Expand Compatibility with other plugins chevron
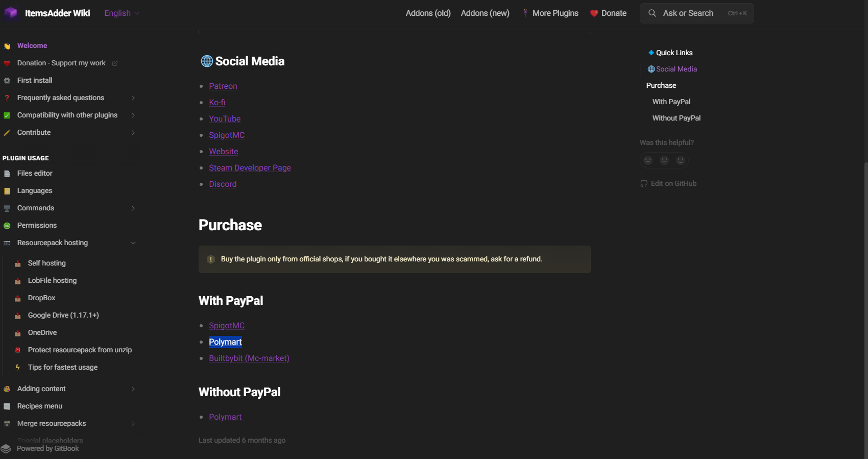The height and width of the screenshot is (459, 868). (x=133, y=115)
